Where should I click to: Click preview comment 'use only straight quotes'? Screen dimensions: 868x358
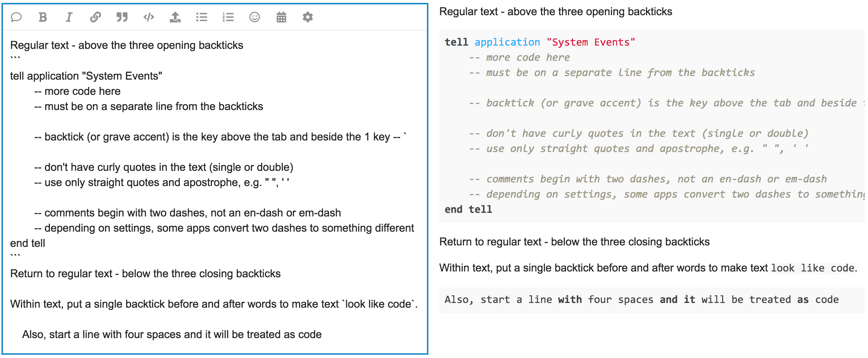(x=639, y=149)
